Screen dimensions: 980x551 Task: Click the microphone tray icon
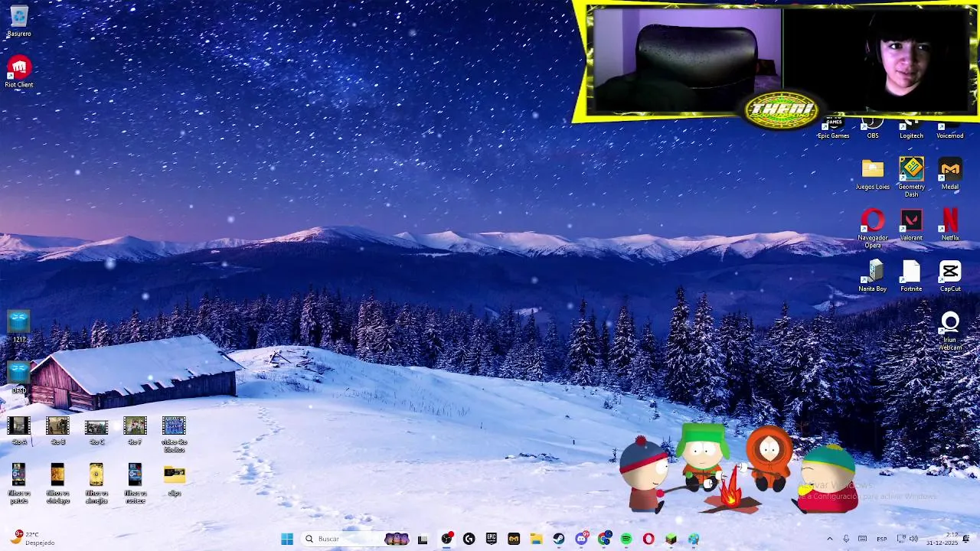(x=846, y=539)
